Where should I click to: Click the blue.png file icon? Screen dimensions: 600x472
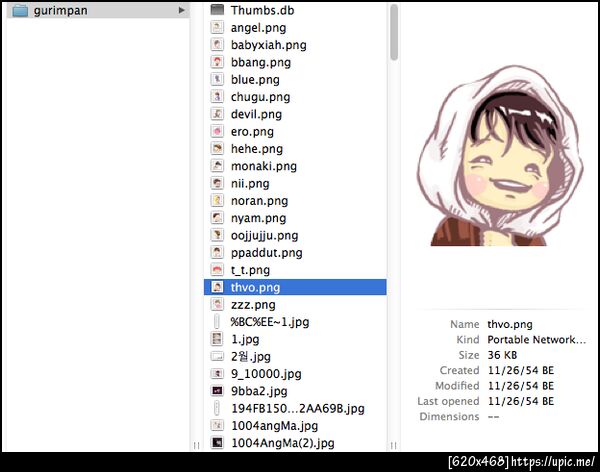pyautogui.click(x=217, y=79)
